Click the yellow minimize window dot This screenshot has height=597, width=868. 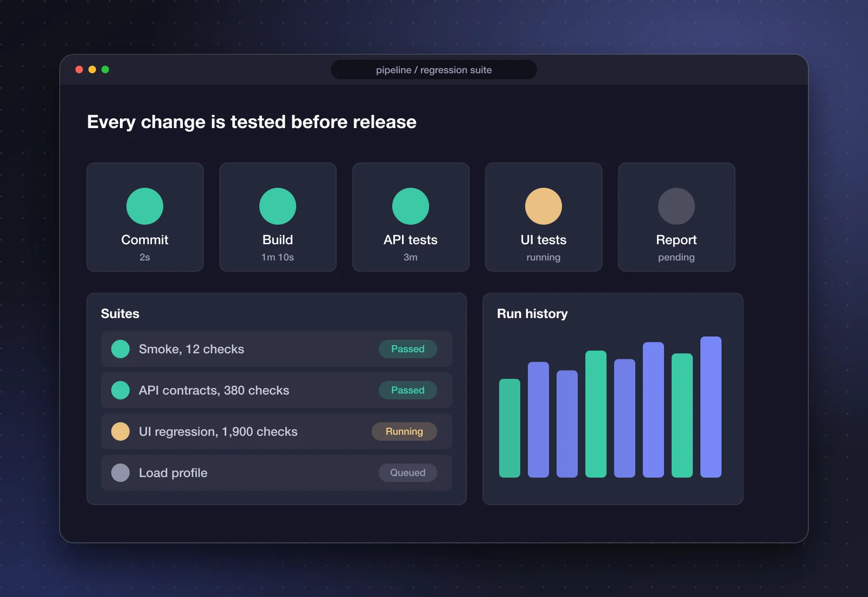(92, 69)
